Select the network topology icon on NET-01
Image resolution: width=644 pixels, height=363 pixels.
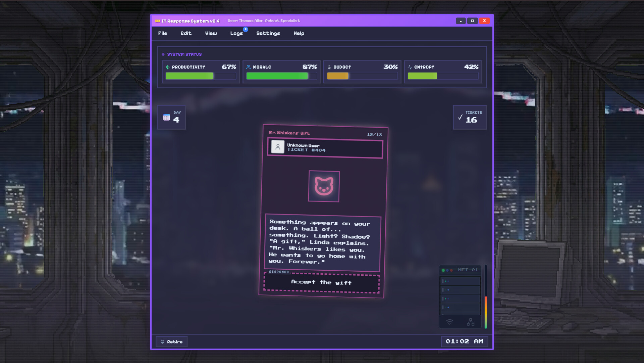click(x=471, y=322)
